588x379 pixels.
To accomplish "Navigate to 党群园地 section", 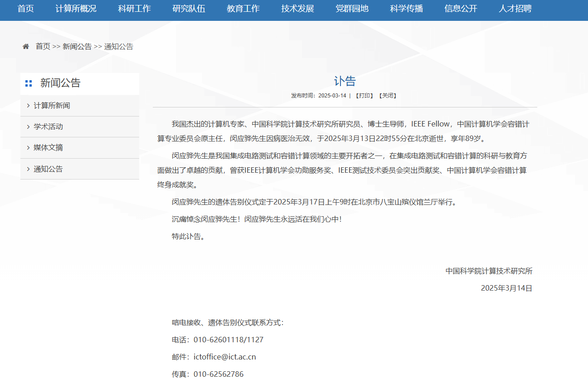I will pyautogui.click(x=352, y=9).
